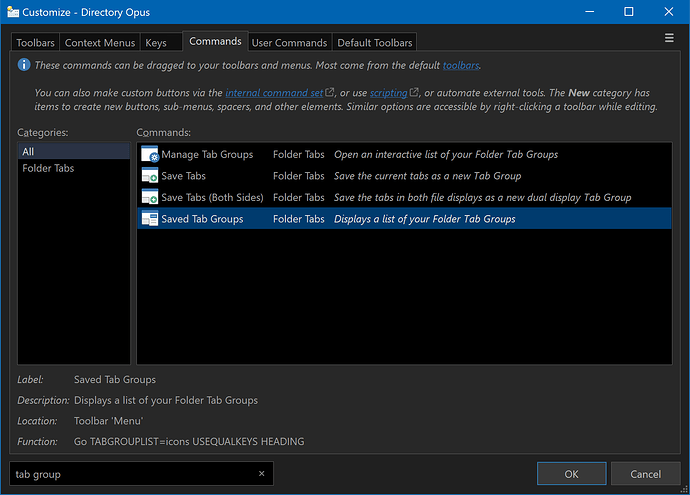Click the Save Tabs command icon
The width and height of the screenshot is (690, 495).
150,176
